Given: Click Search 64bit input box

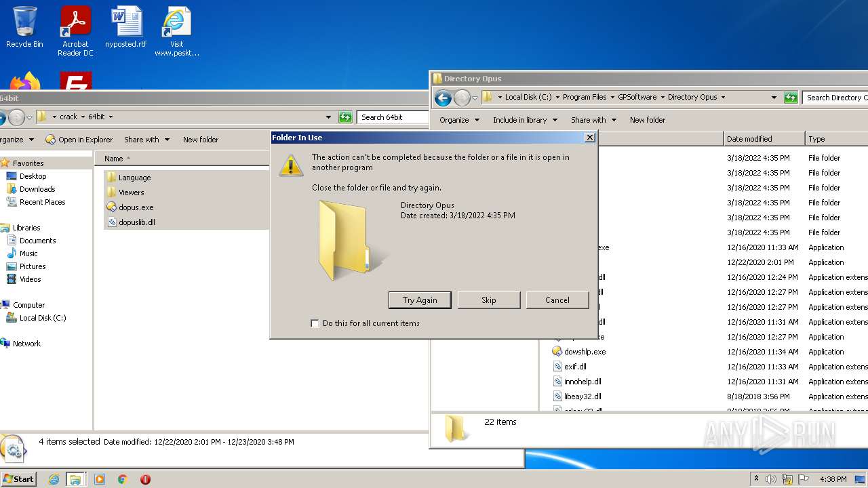Looking at the screenshot, I should (x=392, y=117).
